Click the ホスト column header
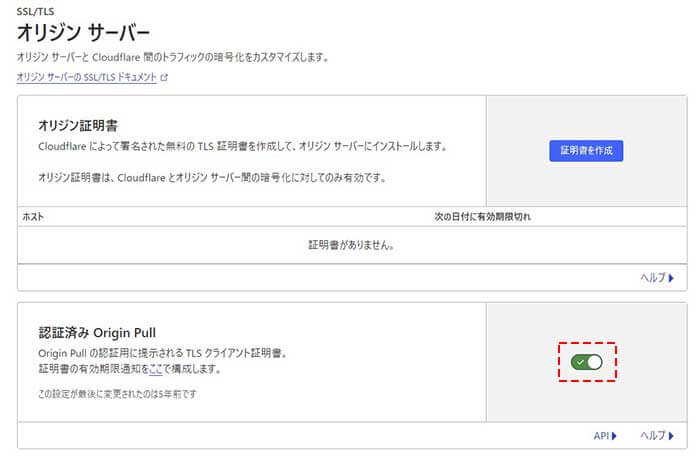 [33, 217]
